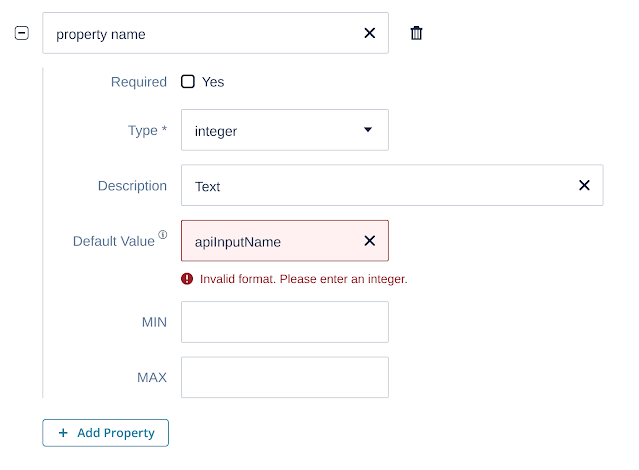Click the Default Value info icon
Viewport: 639px width, 470px height.
(162, 236)
